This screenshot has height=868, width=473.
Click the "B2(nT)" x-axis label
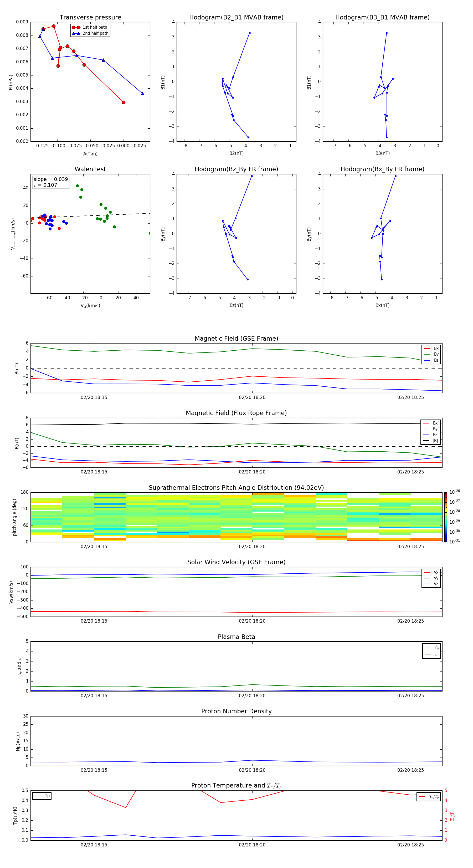[236, 153]
